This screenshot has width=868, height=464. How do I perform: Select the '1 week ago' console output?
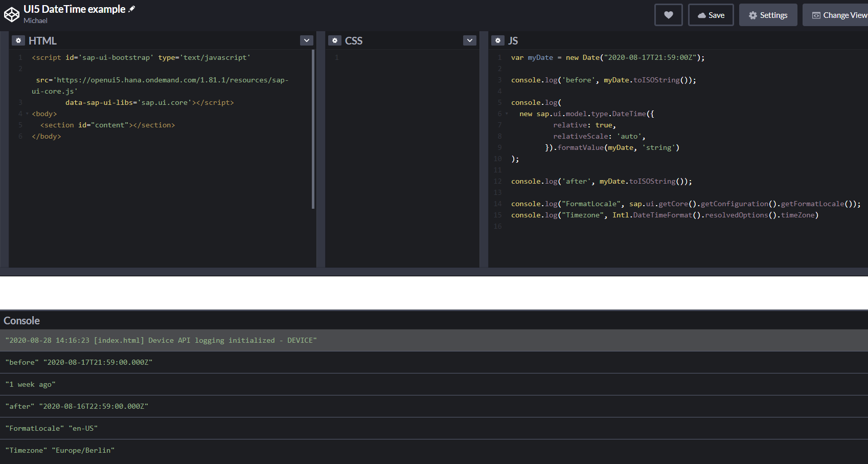(434, 384)
